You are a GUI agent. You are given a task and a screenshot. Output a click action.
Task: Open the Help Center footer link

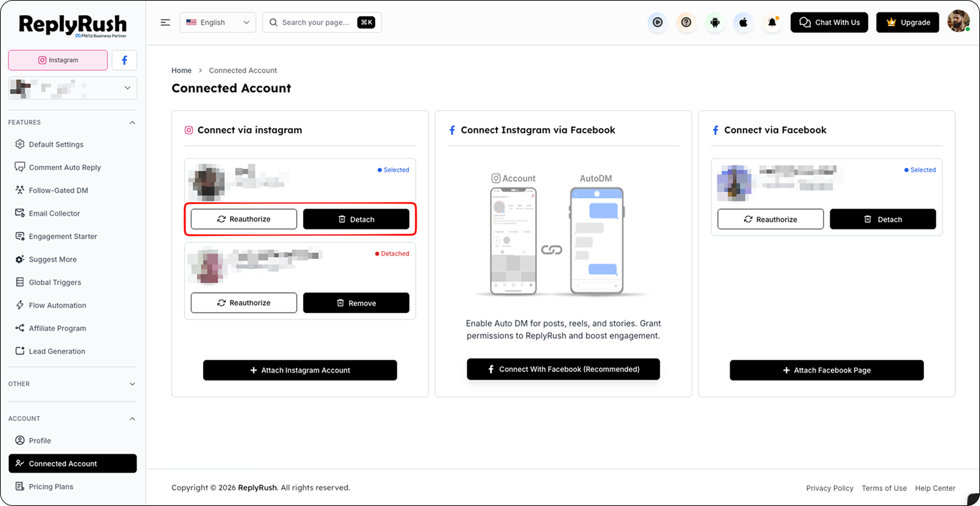pos(935,488)
